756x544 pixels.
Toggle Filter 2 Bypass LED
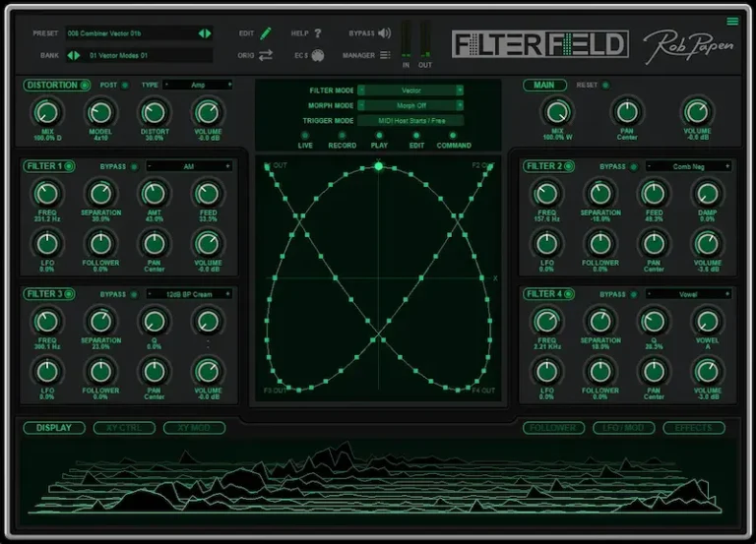pos(634,166)
